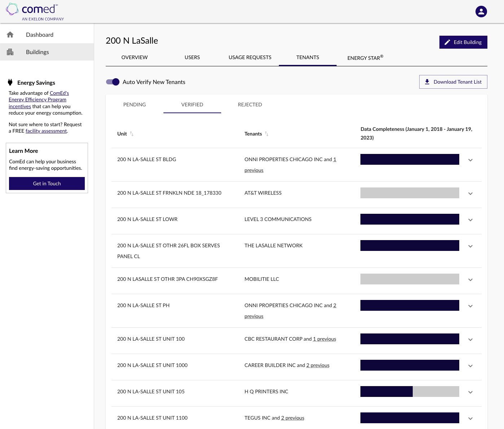
Task: Sort the table by Unit column
Action: click(x=132, y=134)
